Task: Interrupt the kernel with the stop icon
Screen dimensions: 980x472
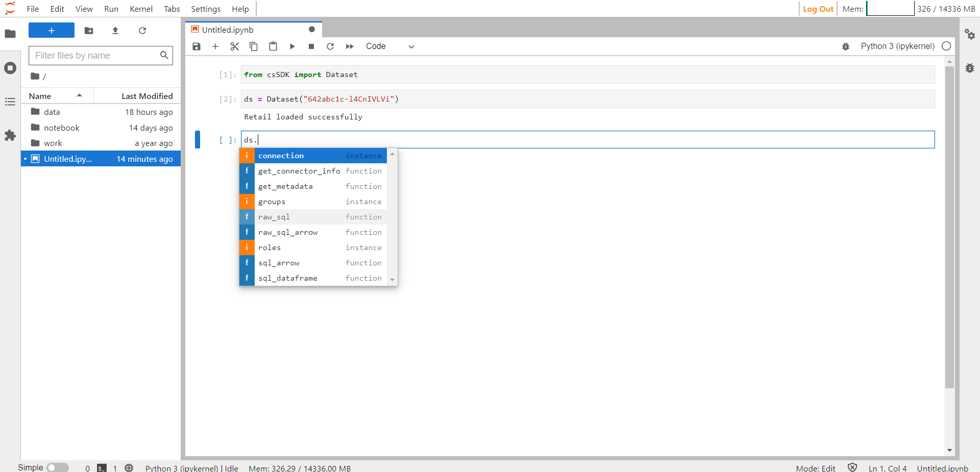Action: 311,46
